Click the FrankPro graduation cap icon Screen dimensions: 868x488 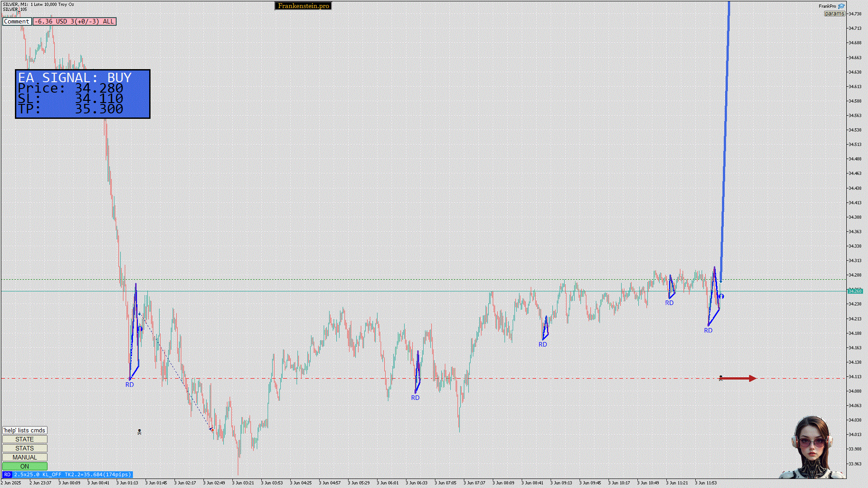pyautogui.click(x=841, y=6)
